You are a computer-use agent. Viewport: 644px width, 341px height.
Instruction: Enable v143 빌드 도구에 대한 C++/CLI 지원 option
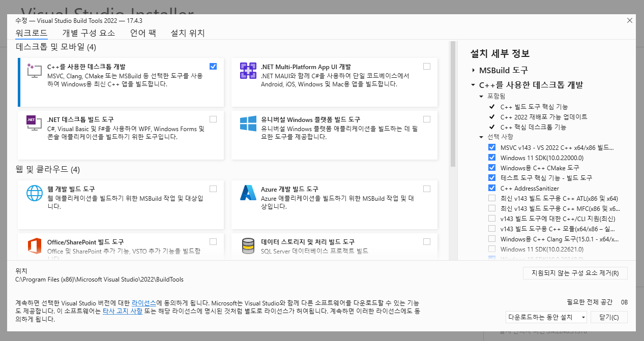coord(492,219)
